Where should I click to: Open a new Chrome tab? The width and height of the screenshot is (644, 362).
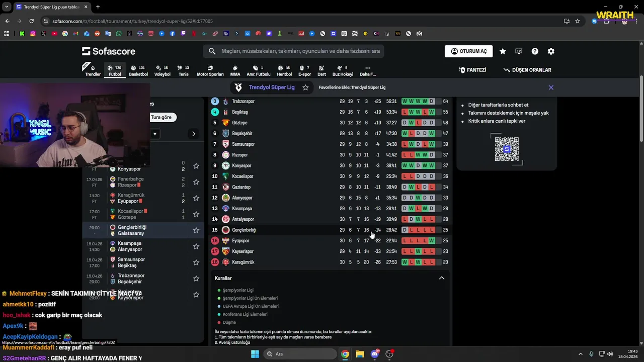pos(98,7)
